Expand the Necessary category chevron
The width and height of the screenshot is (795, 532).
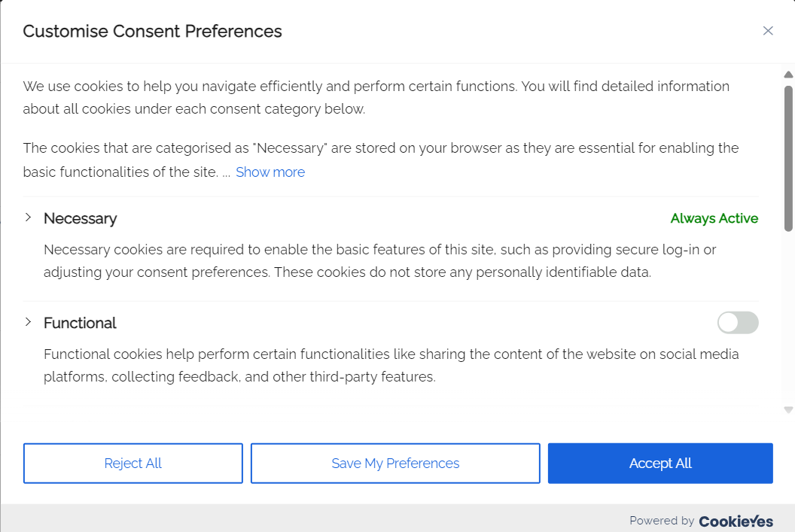click(28, 217)
